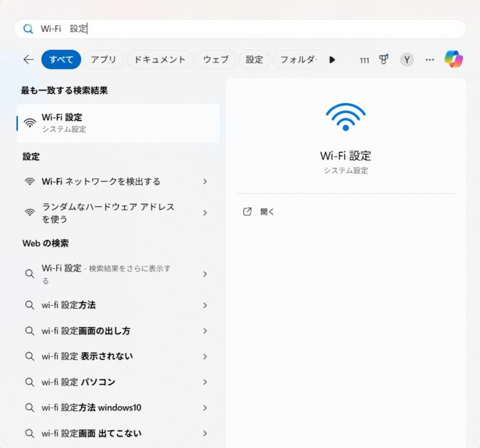Image resolution: width=480 pixels, height=448 pixels.
Task: Select the すべて filter tab
Action: tap(61, 60)
